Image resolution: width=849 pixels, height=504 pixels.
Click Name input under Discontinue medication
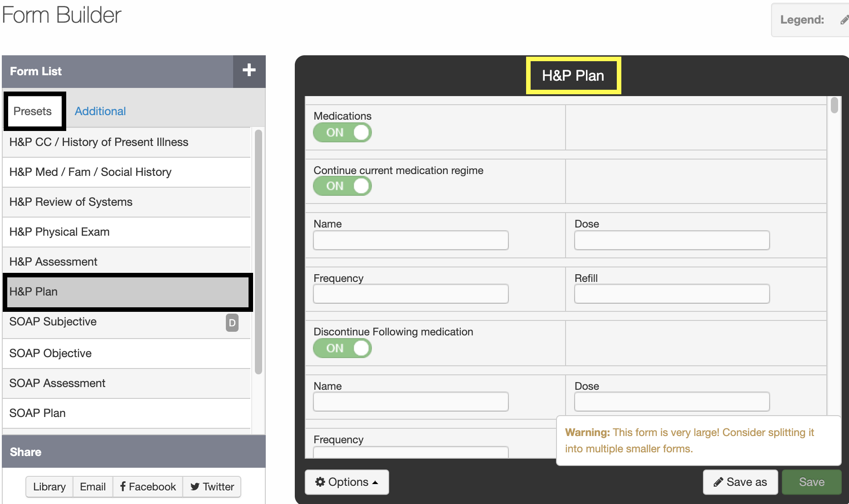(411, 402)
